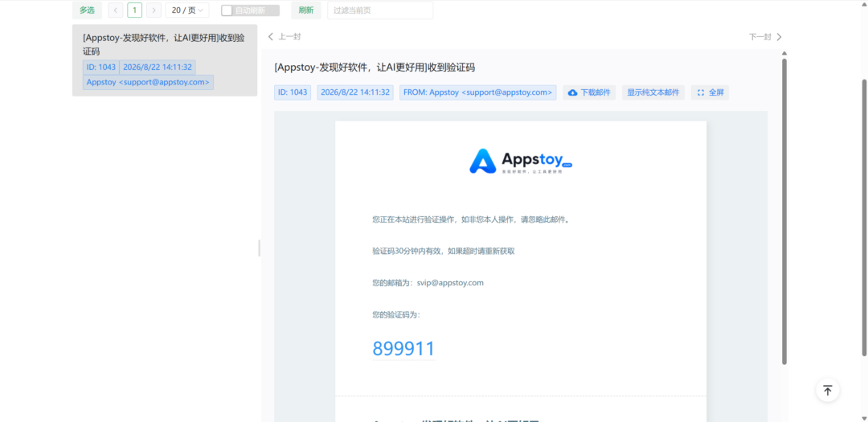Go to 下一封 next email
Screen dimensions: 868x422
(x=766, y=37)
